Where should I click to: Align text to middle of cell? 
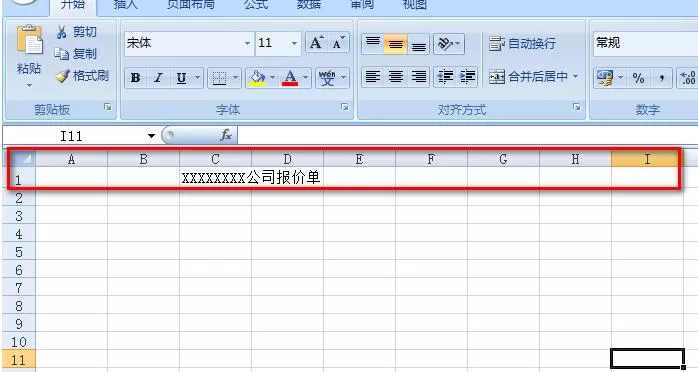coord(396,44)
